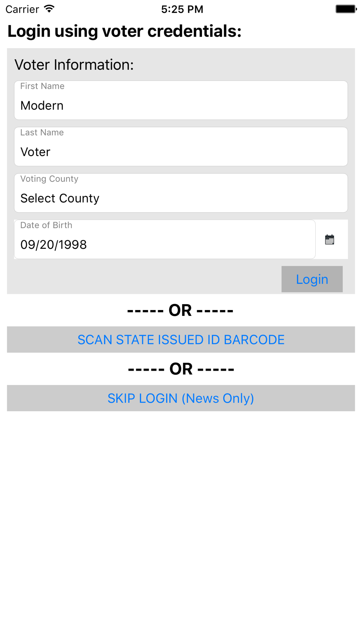Screen dimensions: 362x644
Task: Tap Scan State Issued ID Barcode
Action: pyautogui.click(x=181, y=339)
